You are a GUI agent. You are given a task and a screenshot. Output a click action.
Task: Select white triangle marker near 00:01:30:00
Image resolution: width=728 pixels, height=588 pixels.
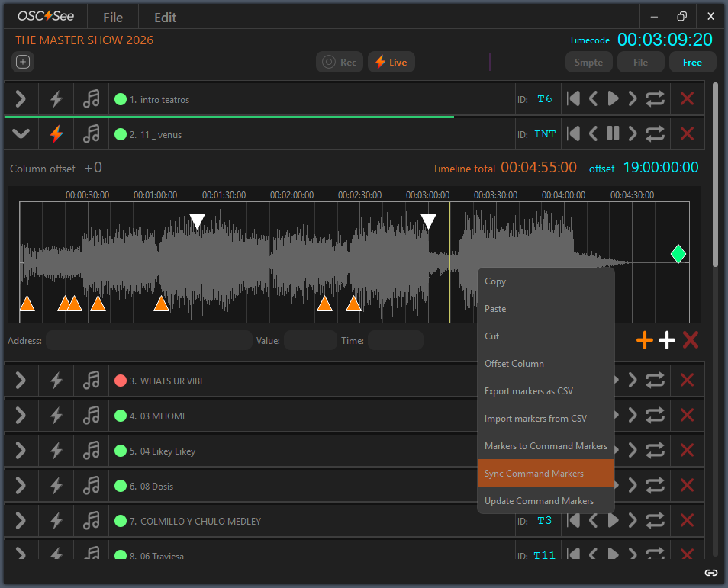tap(197, 221)
